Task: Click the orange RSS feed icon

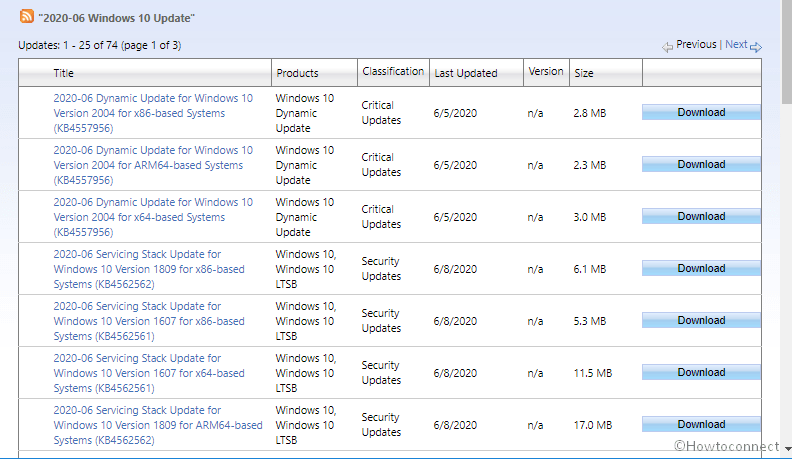Action: [27, 16]
